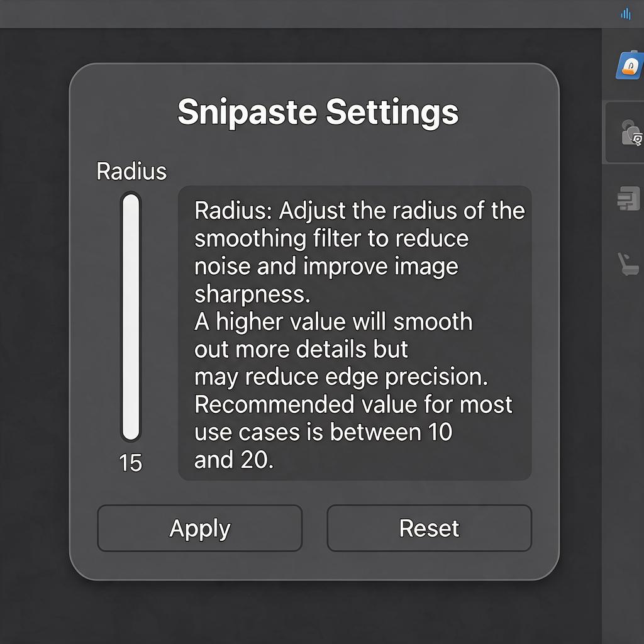Click the 'noise and improve image' line
The image size is (644, 644).
click(326, 267)
